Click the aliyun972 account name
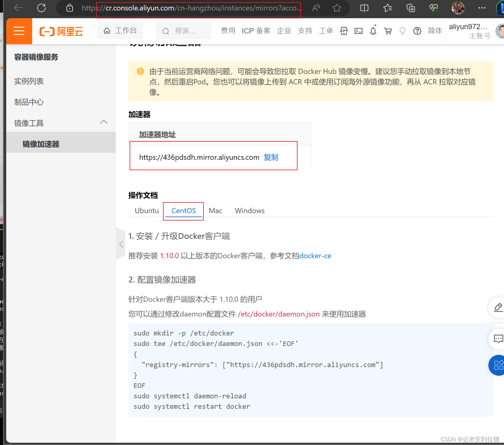The width and height of the screenshot is (504, 445). [x=468, y=27]
